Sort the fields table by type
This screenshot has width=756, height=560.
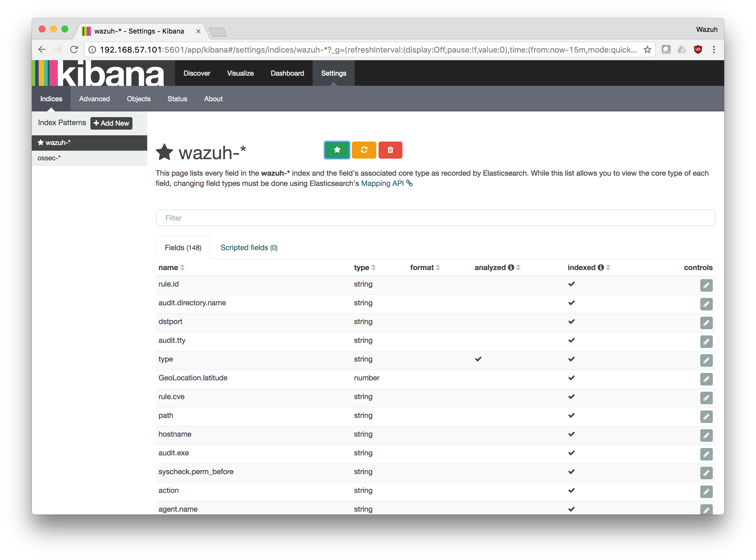[373, 267]
